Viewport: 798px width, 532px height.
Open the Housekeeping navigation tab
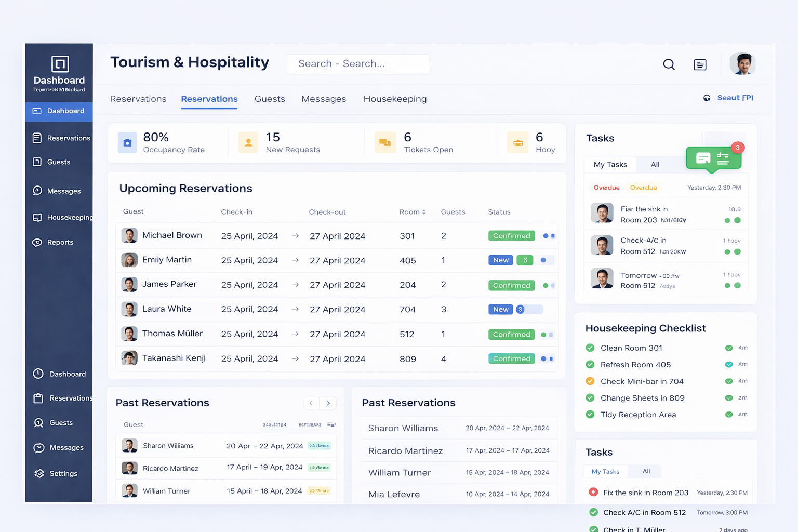pos(395,99)
